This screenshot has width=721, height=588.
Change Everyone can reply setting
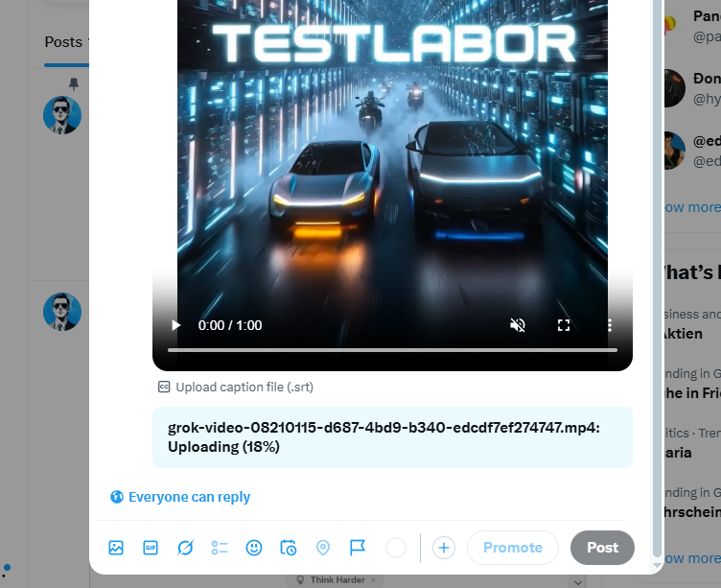click(180, 497)
